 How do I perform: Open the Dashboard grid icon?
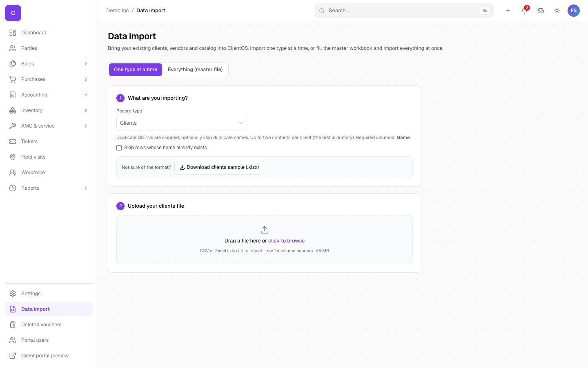click(x=13, y=33)
